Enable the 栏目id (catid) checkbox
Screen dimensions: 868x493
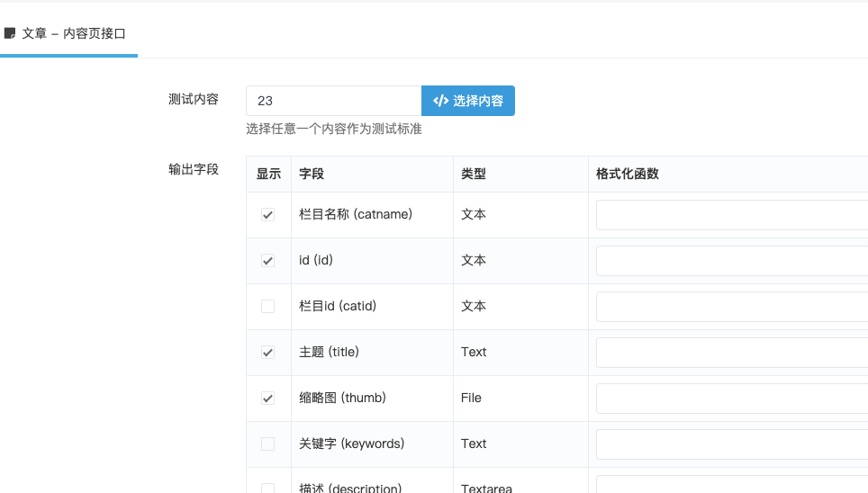tap(268, 307)
